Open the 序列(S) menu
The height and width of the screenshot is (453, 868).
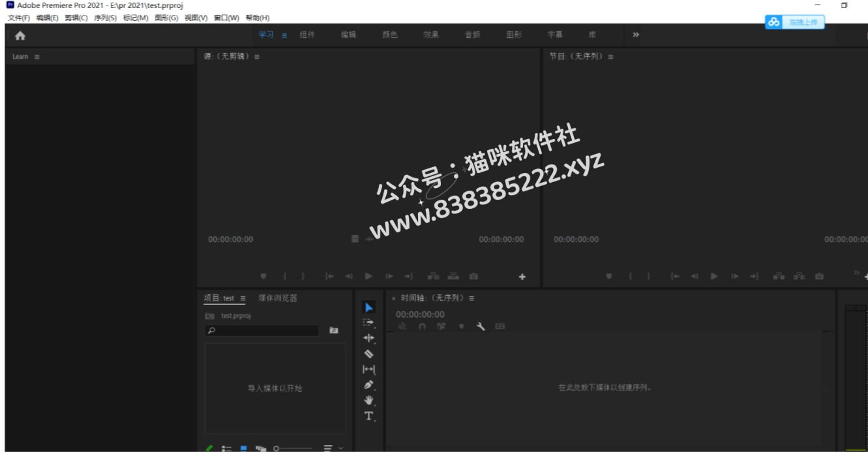[x=105, y=18]
